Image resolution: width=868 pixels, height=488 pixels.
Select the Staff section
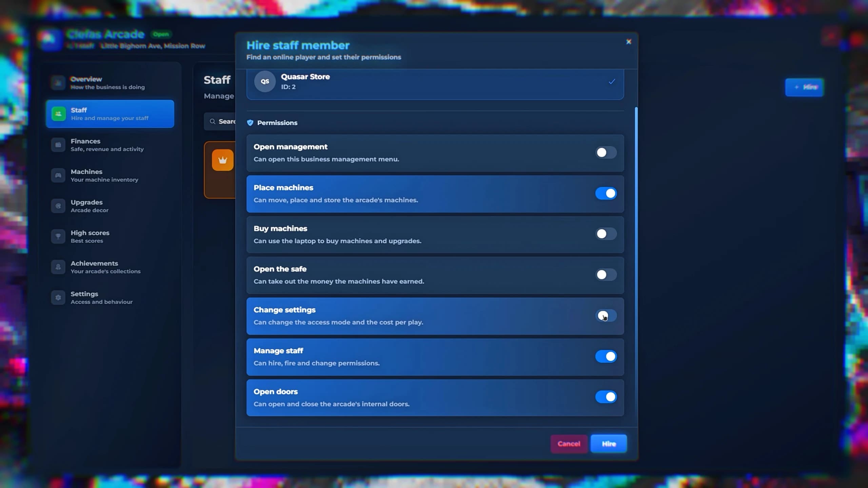[x=110, y=114]
